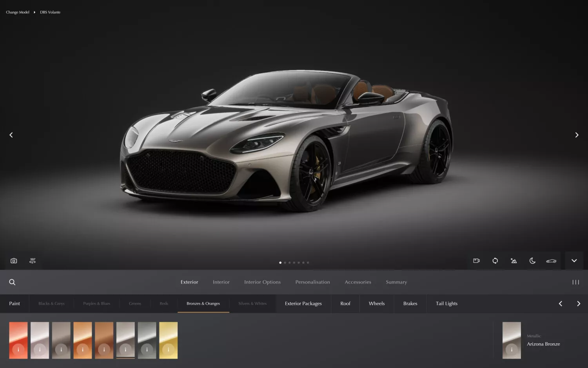
Task: Open the Tail Lights options
Action: tap(446, 304)
